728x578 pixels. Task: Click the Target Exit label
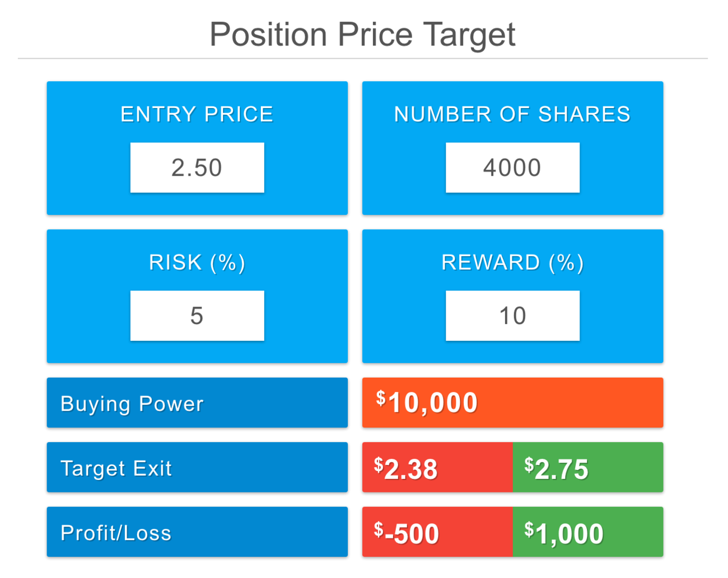(116, 468)
